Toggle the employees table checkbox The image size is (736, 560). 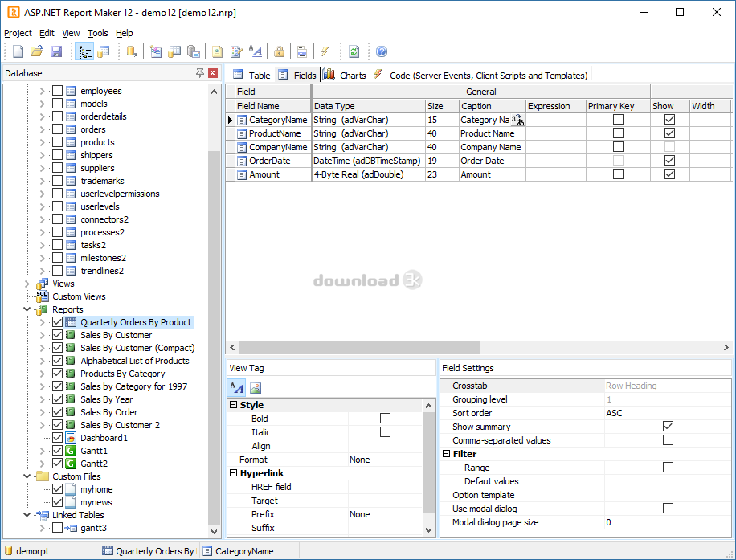pos(57,91)
